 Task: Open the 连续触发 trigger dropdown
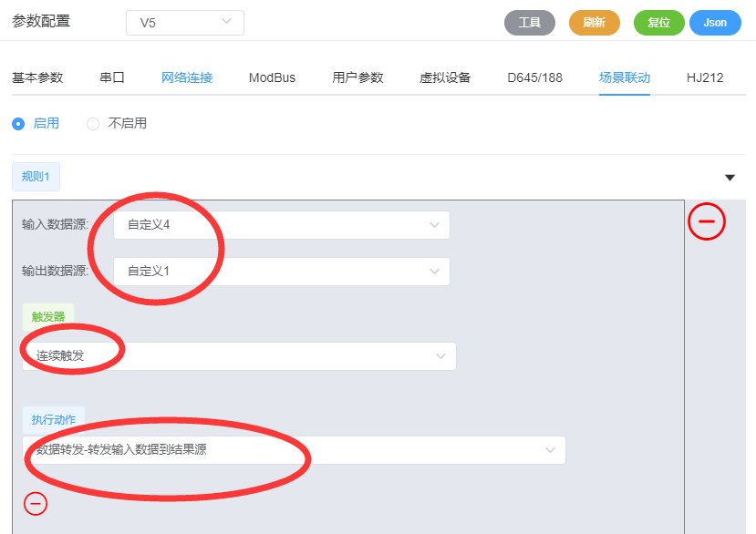(x=239, y=356)
